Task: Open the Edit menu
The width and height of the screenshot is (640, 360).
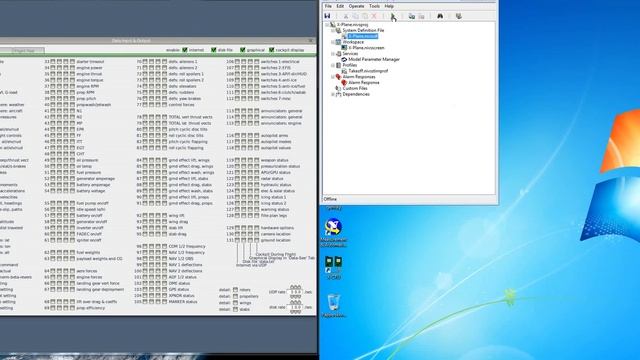Action: [340, 6]
